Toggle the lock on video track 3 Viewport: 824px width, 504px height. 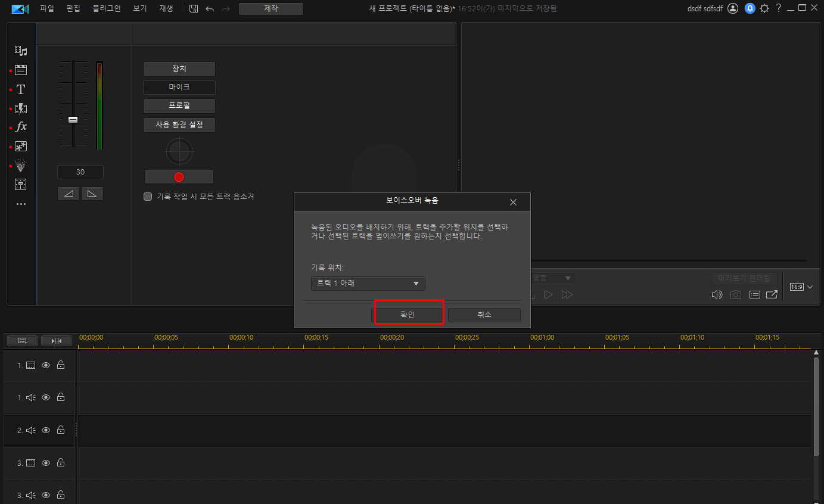61,462
